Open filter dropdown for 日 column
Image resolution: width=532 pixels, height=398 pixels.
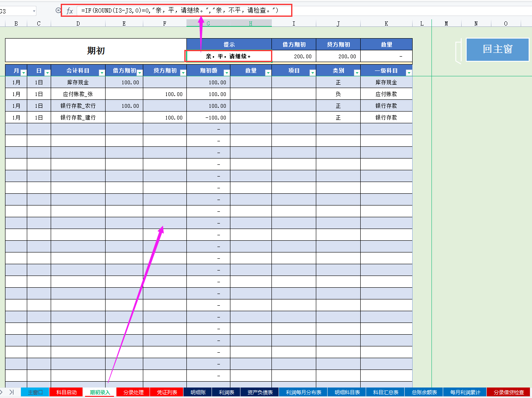[47, 73]
